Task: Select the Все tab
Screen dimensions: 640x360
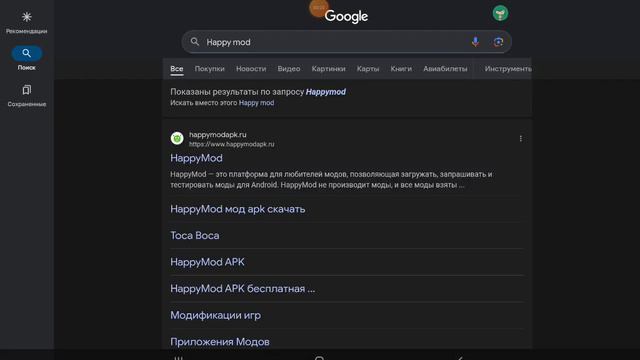Action: click(x=177, y=69)
